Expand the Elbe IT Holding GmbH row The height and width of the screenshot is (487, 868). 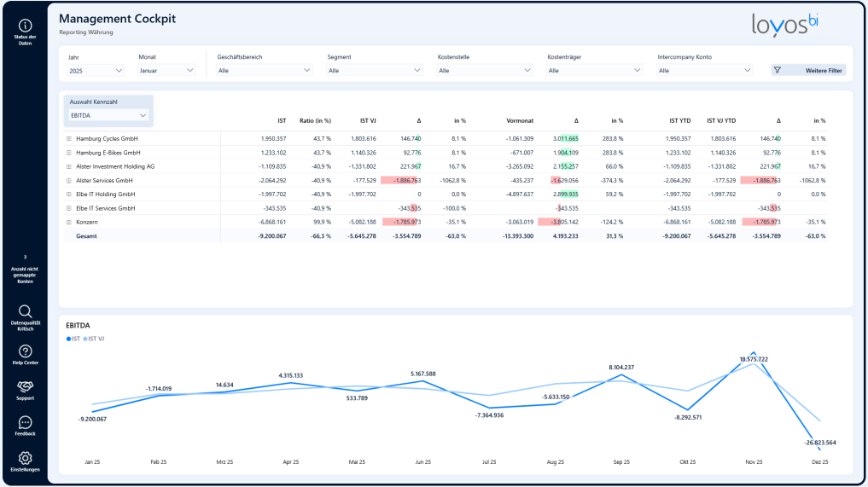[x=68, y=194]
